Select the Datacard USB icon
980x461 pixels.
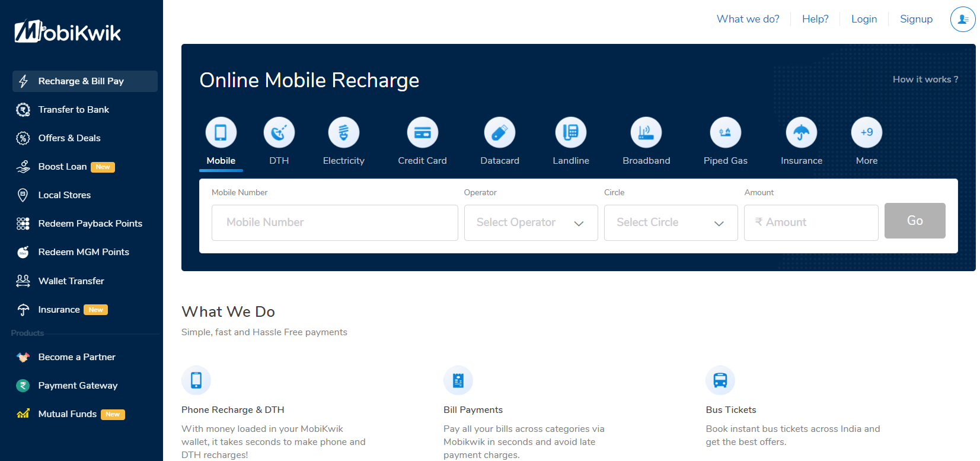[500, 132]
